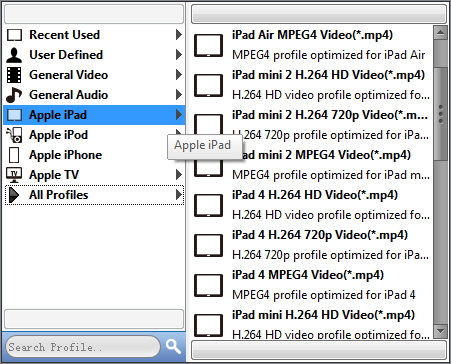
Task: Click the magnifier search icon
Action: (x=173, y=347)
